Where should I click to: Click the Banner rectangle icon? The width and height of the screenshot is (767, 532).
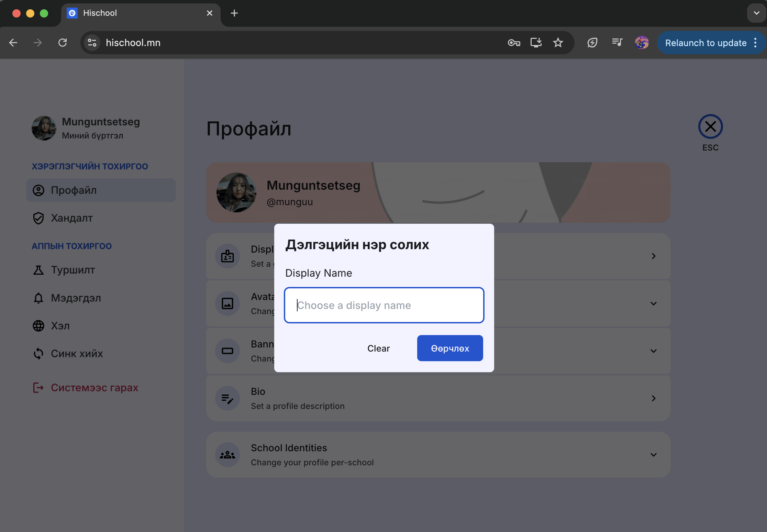227,351
